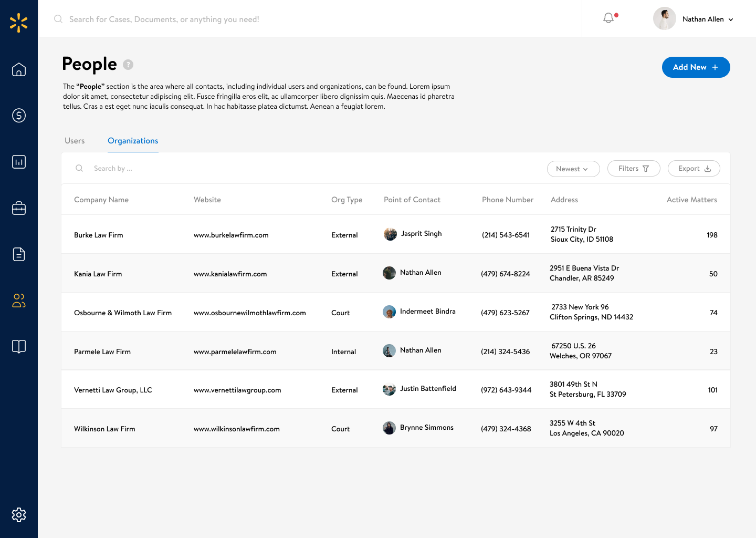Image resolution: width=756 pixels, height=538 pixels.
Task: Open www.burkelawfirm.com website link
Action: pos(231,235)
